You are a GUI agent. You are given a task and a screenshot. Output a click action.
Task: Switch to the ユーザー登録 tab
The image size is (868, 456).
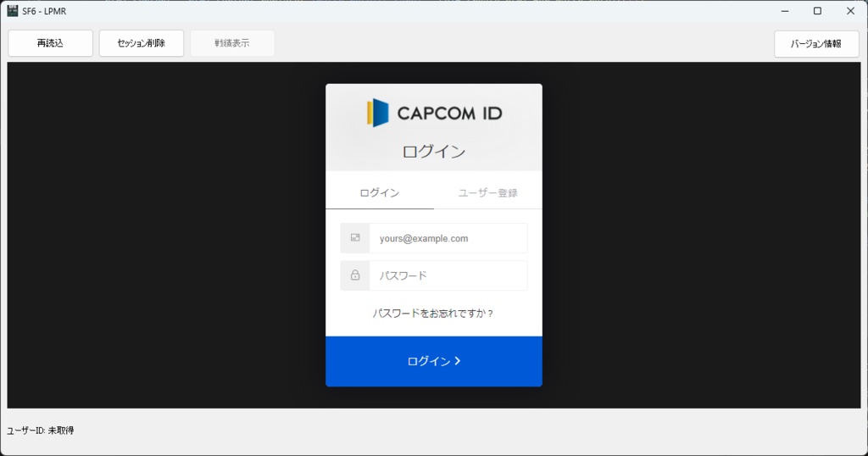pos(487,192)
